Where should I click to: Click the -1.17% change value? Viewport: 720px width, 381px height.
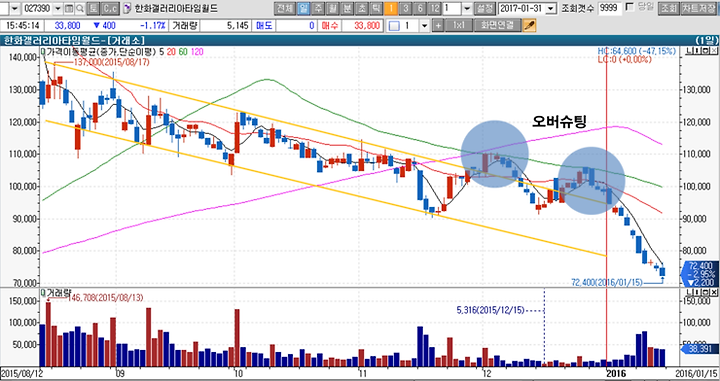tap(152, 25)
